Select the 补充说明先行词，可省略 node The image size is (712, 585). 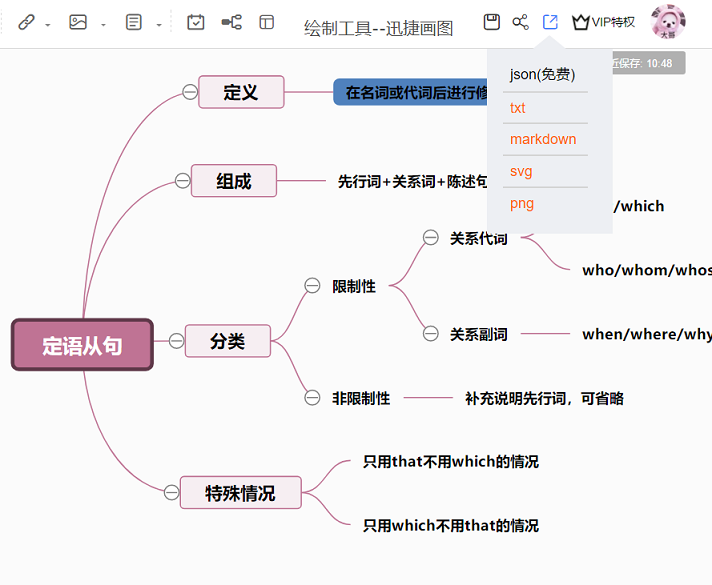(x=544, y=398)
